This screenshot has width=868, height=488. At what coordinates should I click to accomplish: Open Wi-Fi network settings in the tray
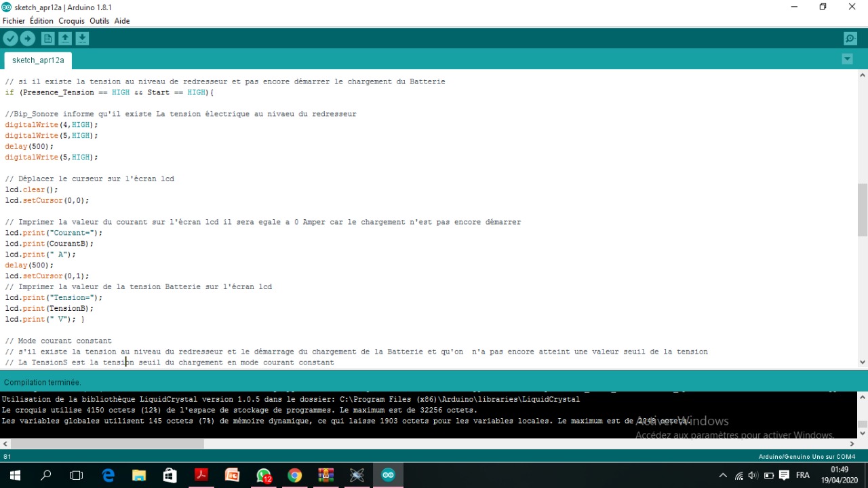(739, 475)
